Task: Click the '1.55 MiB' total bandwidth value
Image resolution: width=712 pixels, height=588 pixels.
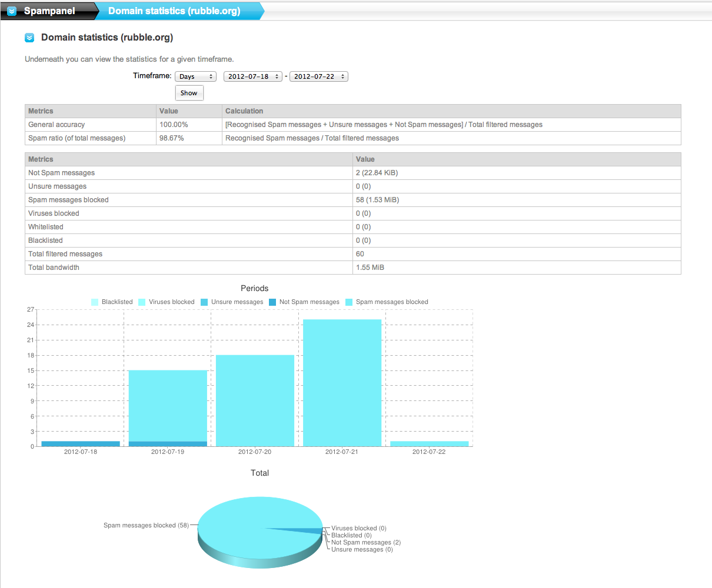Action: [x=370, y=268]
